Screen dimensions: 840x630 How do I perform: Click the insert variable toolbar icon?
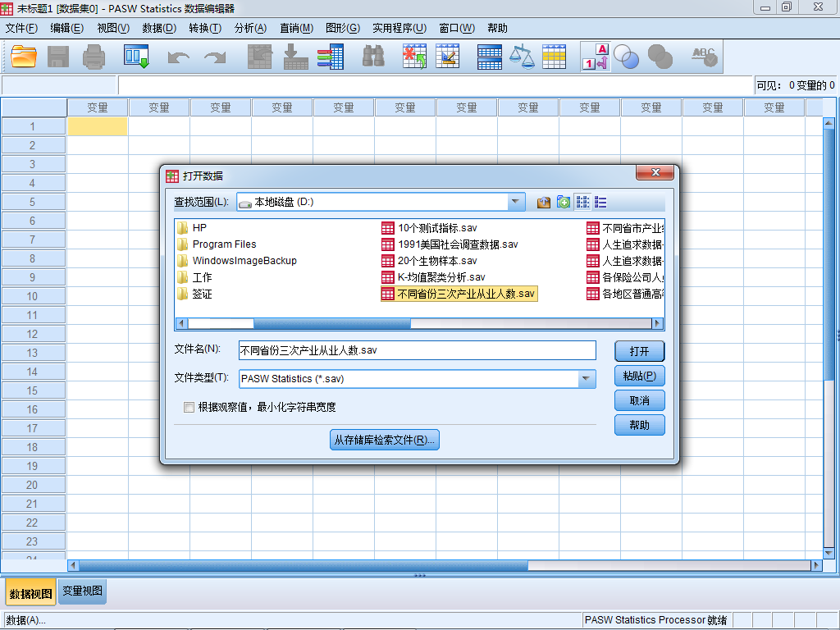[x=447, y=57]
